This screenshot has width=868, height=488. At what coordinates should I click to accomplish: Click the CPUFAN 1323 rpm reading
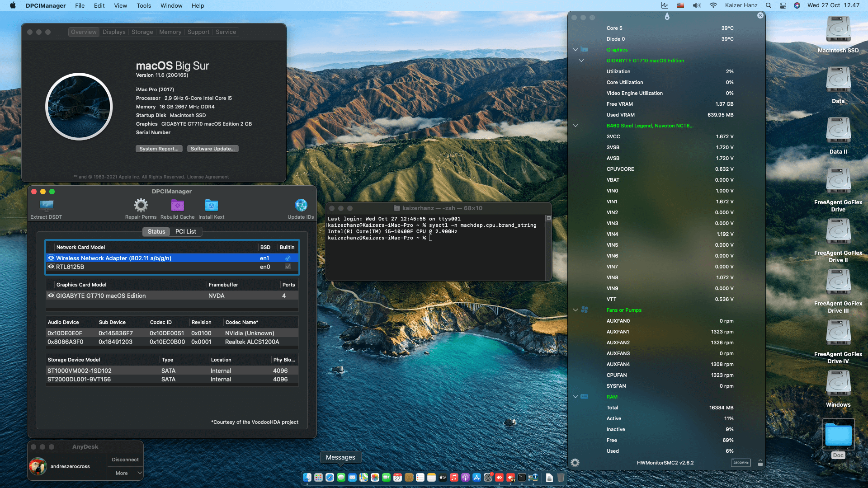pyautogui.click(x=722, y=375)
